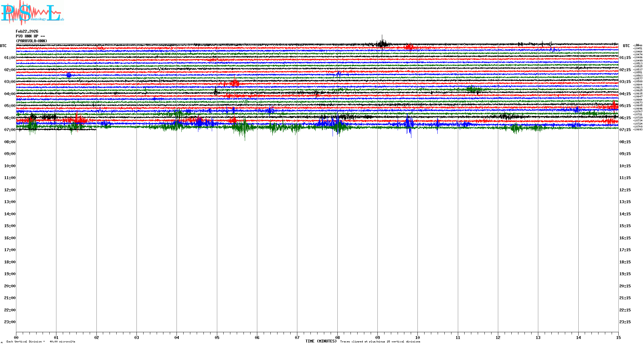This screenshot has width=644, height=346.
Task: Click the TIME (MINUTES) axis title
Action: point(321,341)
